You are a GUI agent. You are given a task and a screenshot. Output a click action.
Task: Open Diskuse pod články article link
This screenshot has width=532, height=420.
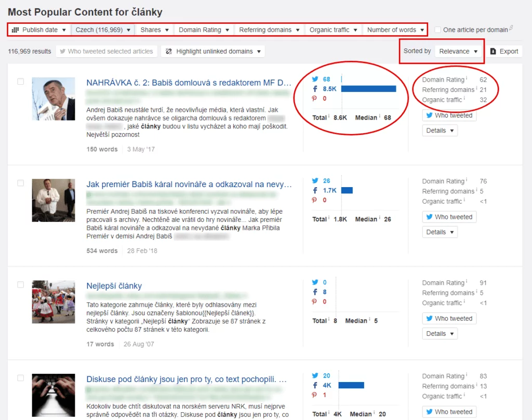(187, 379)
